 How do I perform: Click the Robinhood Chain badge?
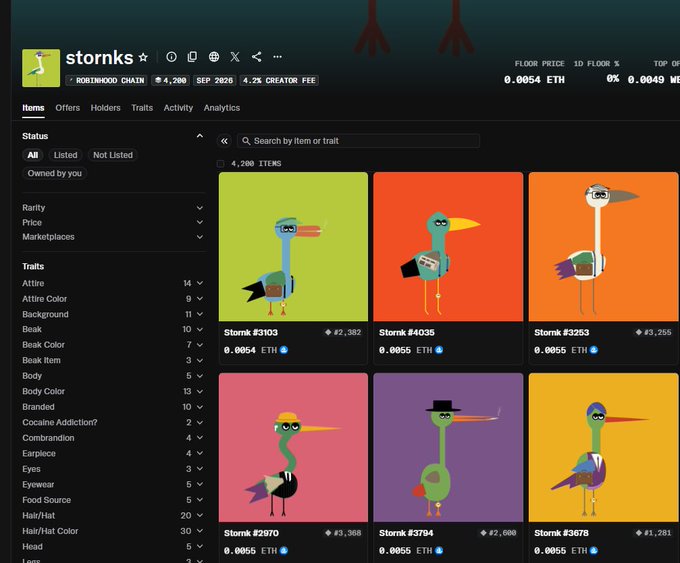coord(107,81)
